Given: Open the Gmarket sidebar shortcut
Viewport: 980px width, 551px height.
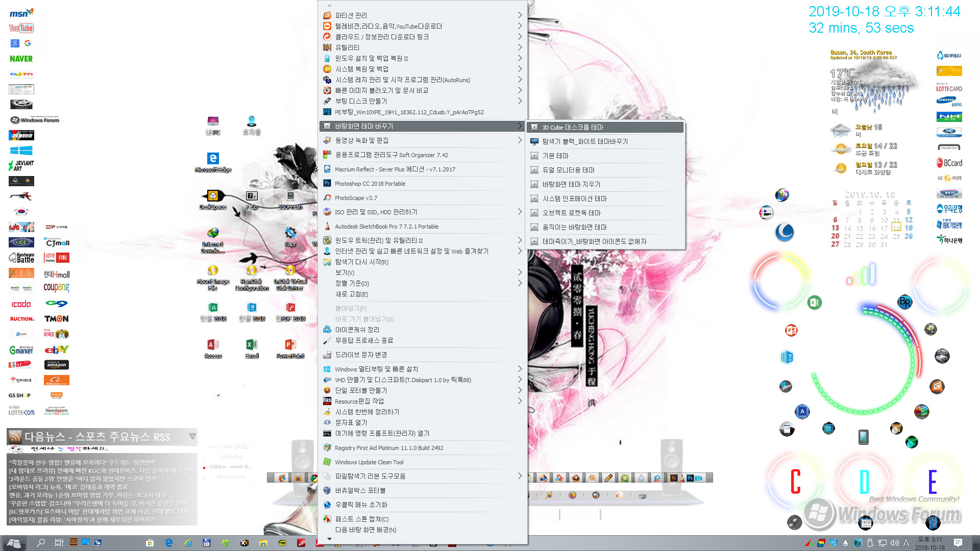Looking at the screenshot, I should tap(21, 349).
